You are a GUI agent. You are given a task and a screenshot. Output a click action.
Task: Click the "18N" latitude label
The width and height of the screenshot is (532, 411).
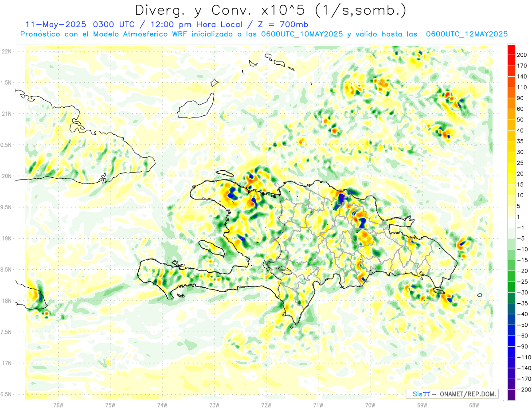6,301
